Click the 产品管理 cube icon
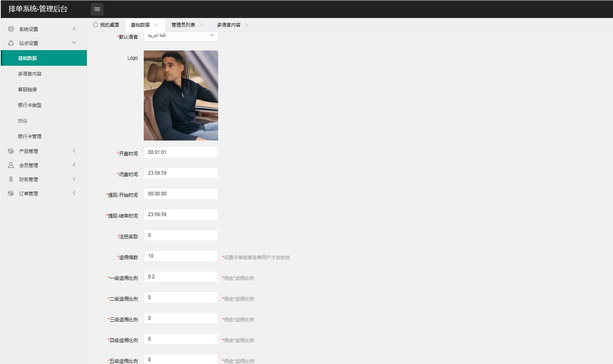Viewport: 613px width, 364px height. coord(11,151)
